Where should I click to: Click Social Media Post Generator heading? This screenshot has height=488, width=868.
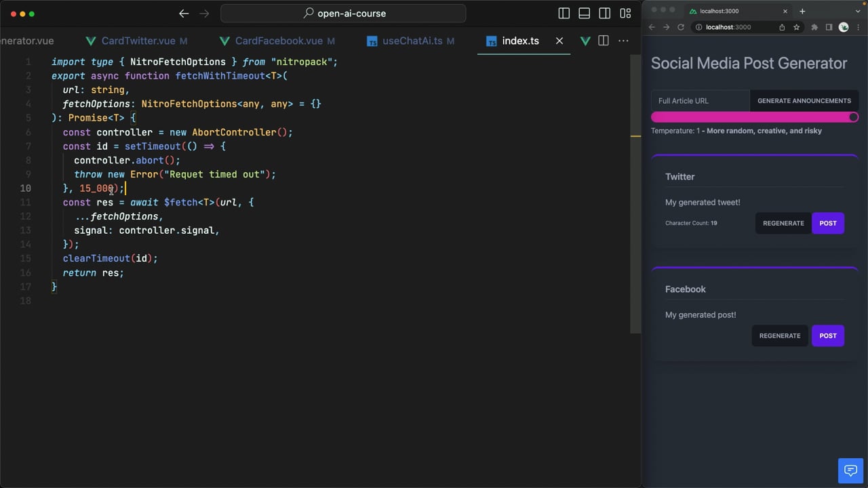coord(749,63)
